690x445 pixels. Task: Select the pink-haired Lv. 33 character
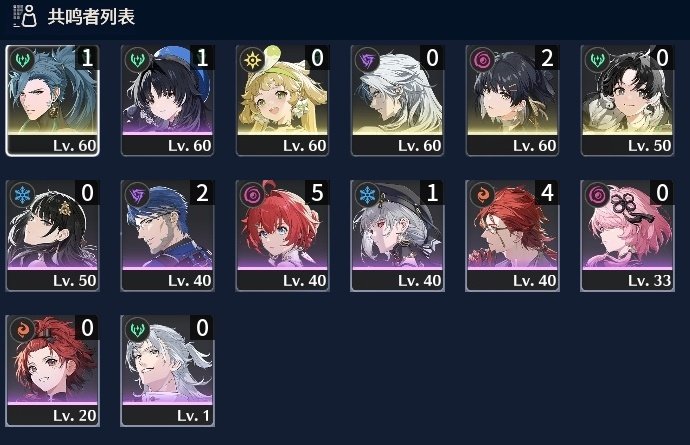coord(628,235)
